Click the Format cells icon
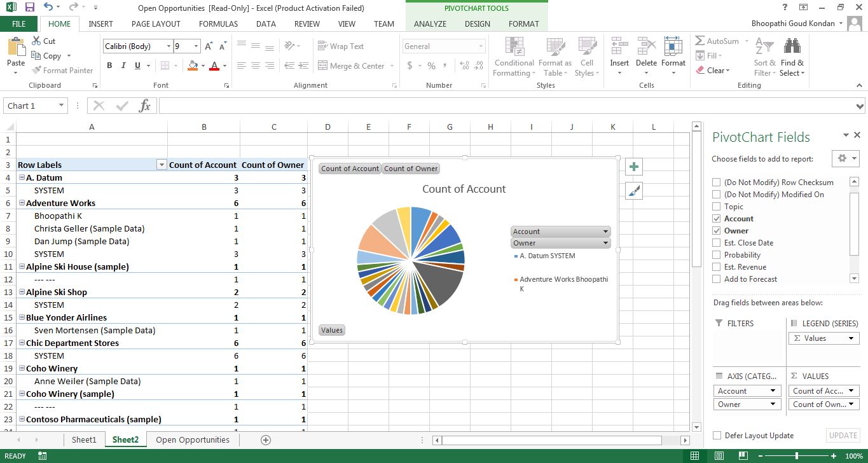 click(x=673, y=46)
